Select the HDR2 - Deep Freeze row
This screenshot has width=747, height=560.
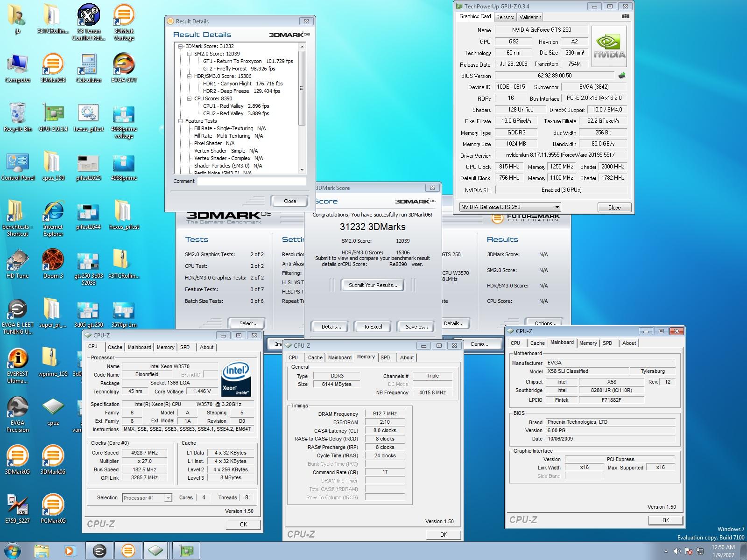[241, 91]
